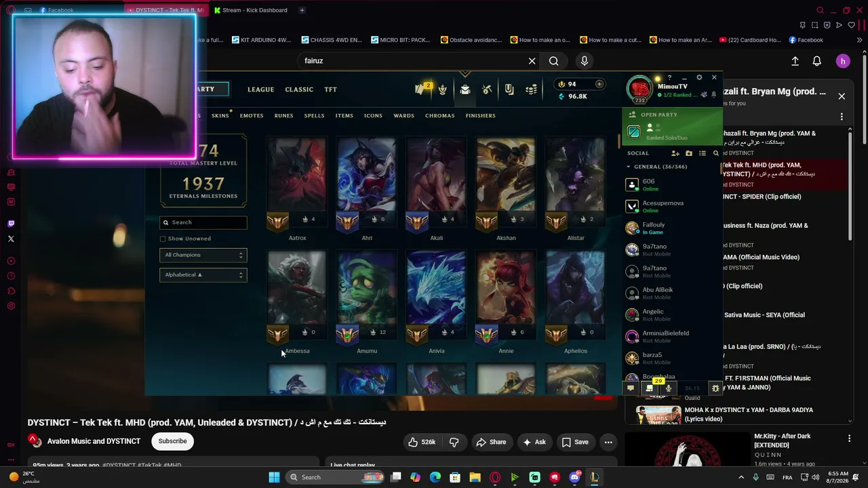Show hidden tray icons chevron
This screenshot has width=868, height=488.
coord(741,477)
